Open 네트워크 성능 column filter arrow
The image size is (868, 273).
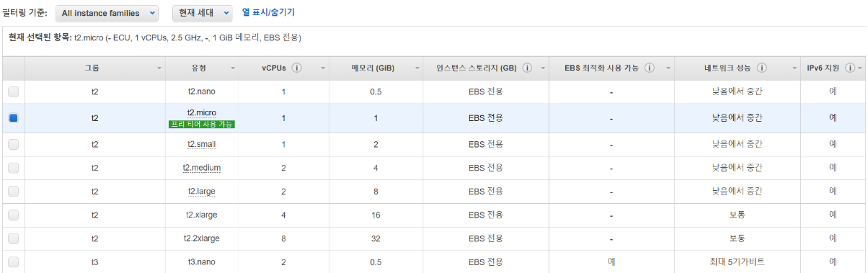794,68
